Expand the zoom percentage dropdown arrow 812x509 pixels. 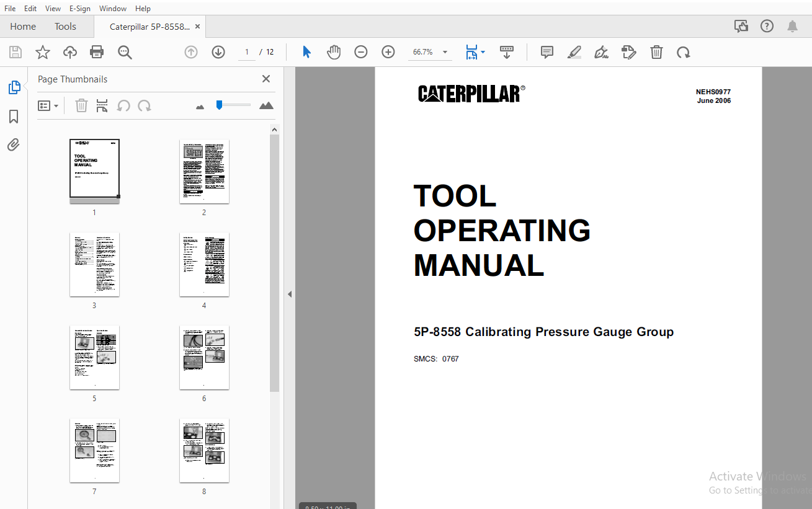(x=445, y=52)
